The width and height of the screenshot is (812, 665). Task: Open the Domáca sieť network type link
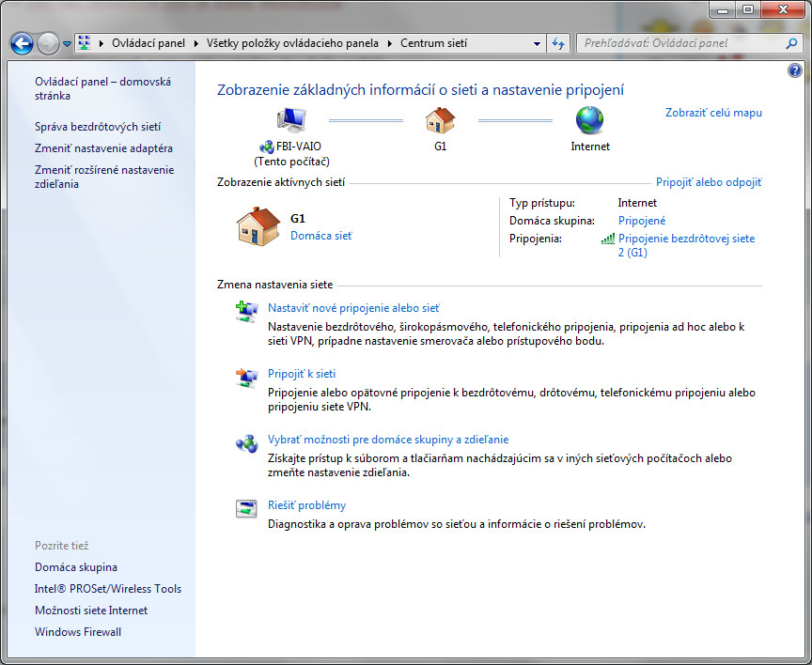pos(321,236)
